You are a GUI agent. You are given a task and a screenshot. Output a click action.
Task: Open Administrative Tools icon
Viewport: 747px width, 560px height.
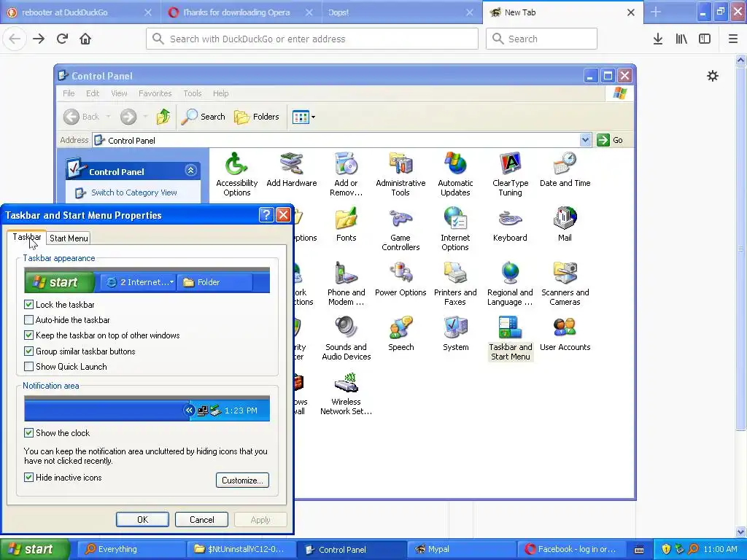[400, 174]
